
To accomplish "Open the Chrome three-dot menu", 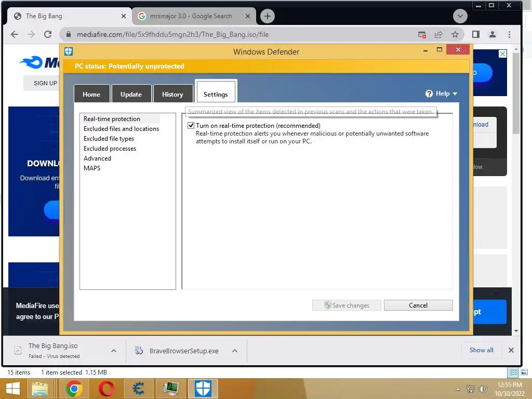I will click(509, 34).
